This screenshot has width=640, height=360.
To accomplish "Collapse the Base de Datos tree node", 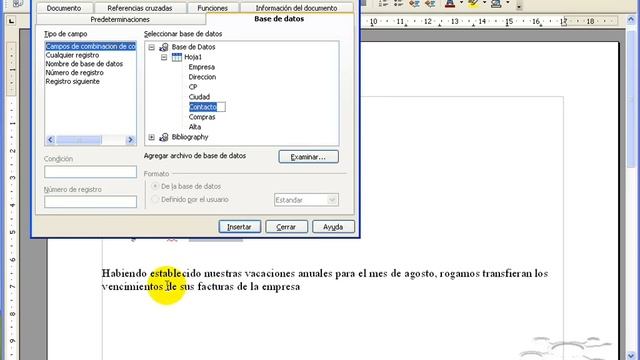I will [x=151, y=47].
